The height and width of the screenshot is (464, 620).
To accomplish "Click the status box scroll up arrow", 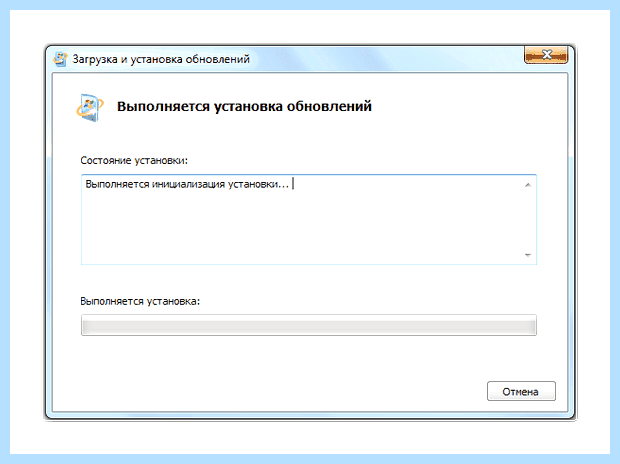I will pyautogui.click(x=528, y=185).
